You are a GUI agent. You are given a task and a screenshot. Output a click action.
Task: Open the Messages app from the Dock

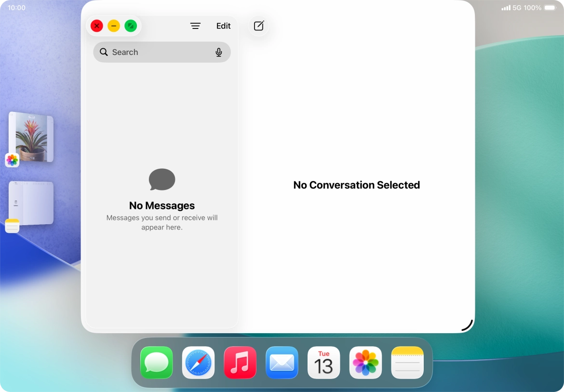pos(156,363)
